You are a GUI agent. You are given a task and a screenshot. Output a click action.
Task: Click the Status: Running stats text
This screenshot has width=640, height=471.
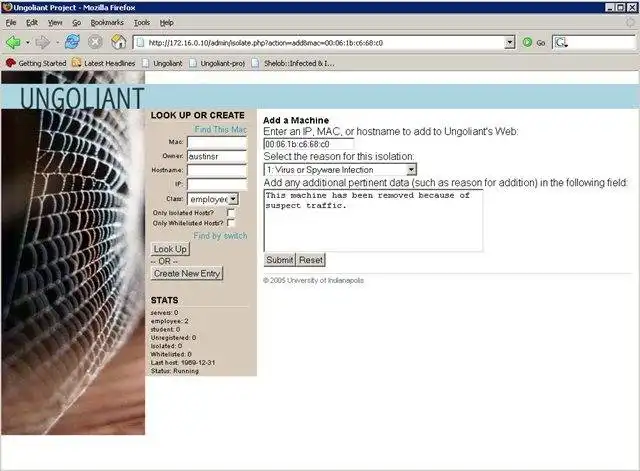(x=175, y=371)
